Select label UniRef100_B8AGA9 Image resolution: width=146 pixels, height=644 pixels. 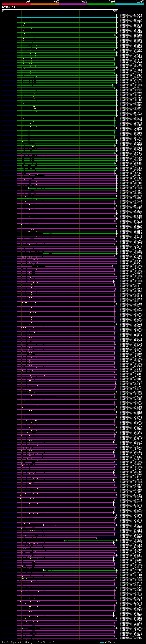click(131, 63)
